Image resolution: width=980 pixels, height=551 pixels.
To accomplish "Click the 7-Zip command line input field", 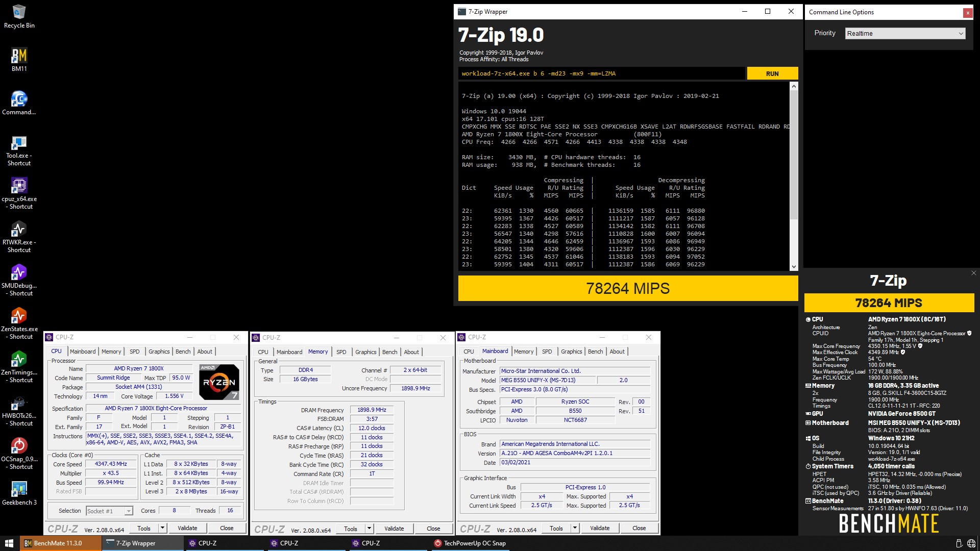I will pyautogui.click(x=601, y=73).
